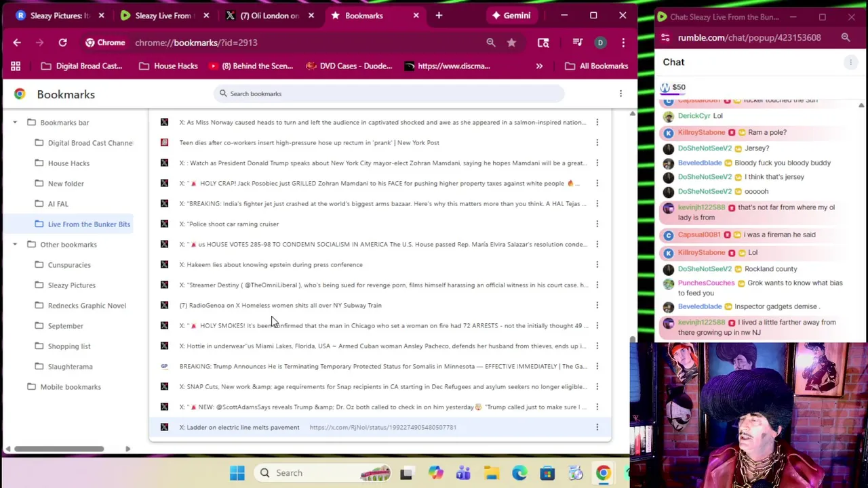
Task: Select the AI FAL folder
Action: [x=58, y=204]
